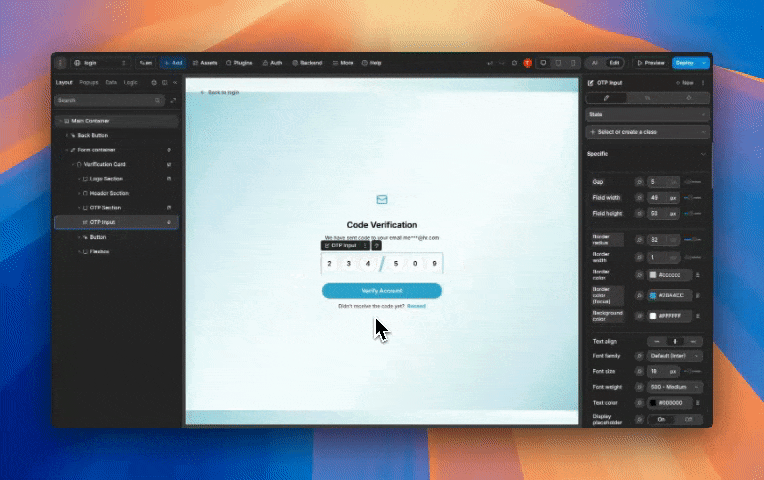This screenshot has height=480, width=764.
Task: Open the Help menu in the top bar
Action: [x=371, y=63]
